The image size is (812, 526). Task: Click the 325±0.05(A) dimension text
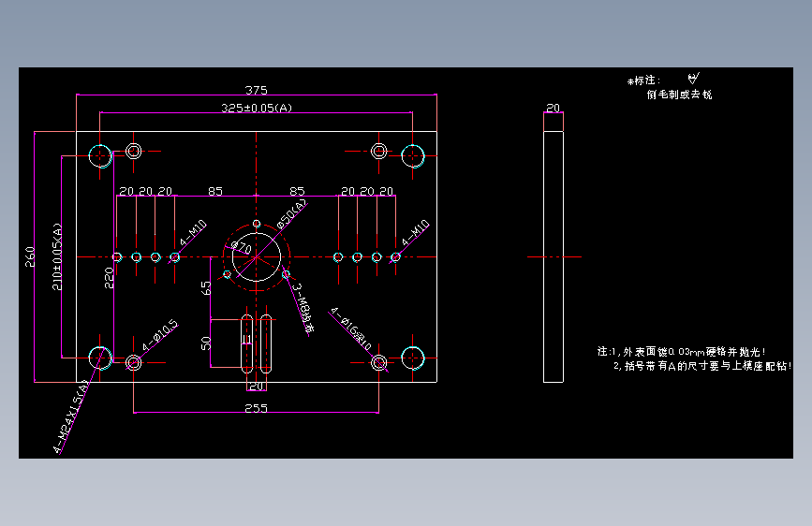[257, 108]
